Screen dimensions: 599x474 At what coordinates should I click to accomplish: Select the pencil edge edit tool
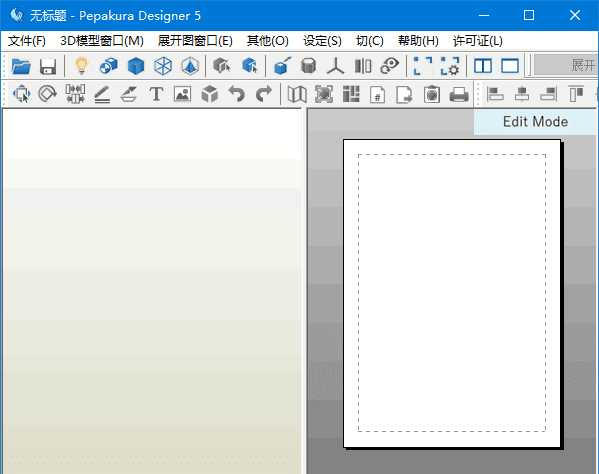[102, 94]
